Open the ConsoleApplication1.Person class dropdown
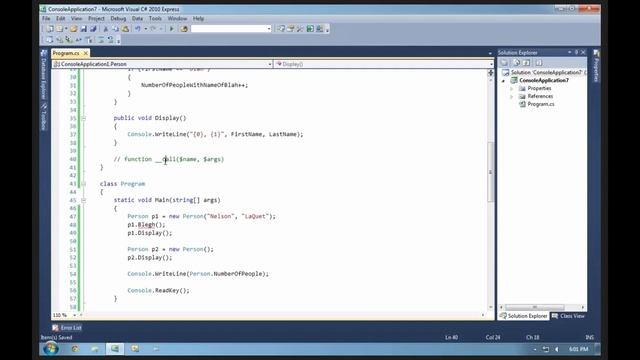The width and height of the screenshot is (640, 360). [270, 64]
